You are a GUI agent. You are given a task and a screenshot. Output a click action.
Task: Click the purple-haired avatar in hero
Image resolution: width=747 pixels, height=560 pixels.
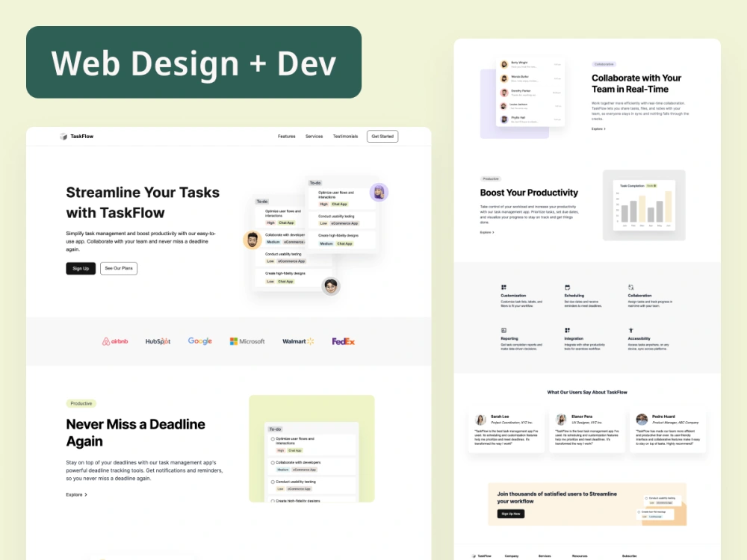pos(379,193)
